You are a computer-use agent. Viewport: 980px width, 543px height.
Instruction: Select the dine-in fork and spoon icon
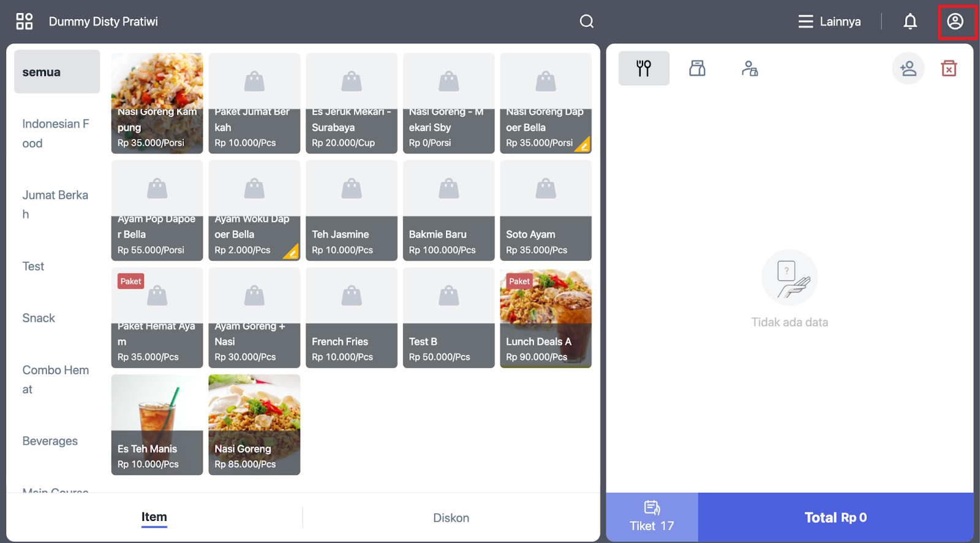[x=644, y=68]
